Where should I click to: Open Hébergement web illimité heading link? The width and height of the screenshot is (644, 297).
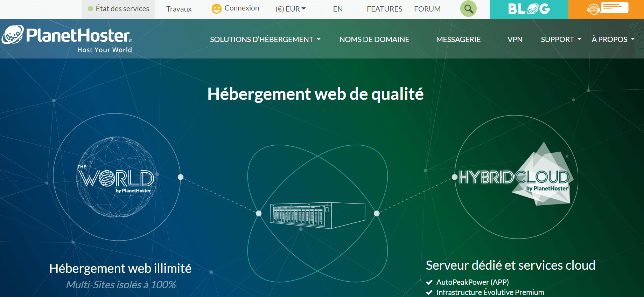tap(120, 269)
